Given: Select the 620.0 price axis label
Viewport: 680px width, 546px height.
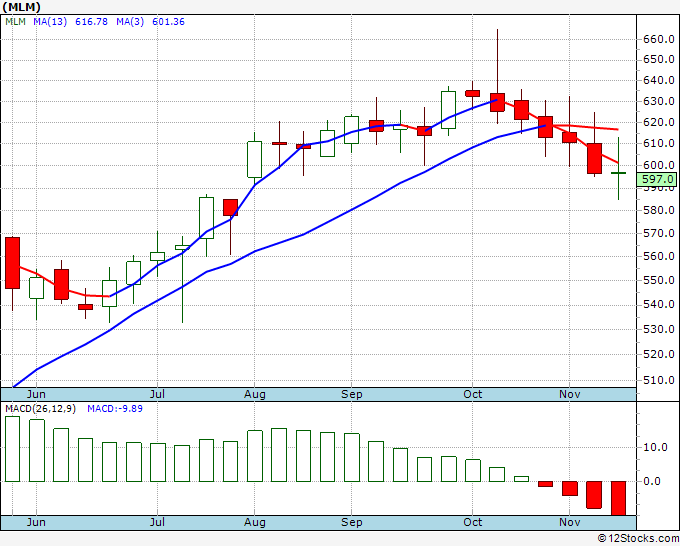Looking at the screenshot, I should 659,122.
